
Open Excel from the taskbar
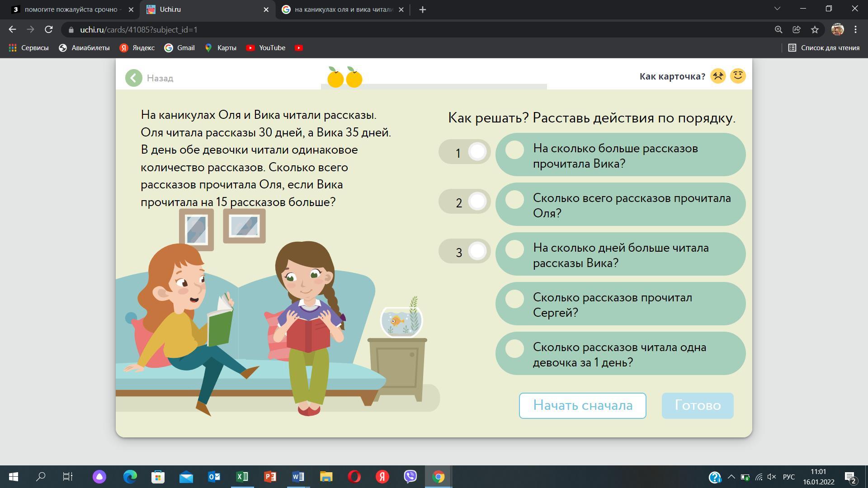pos(242,477)
